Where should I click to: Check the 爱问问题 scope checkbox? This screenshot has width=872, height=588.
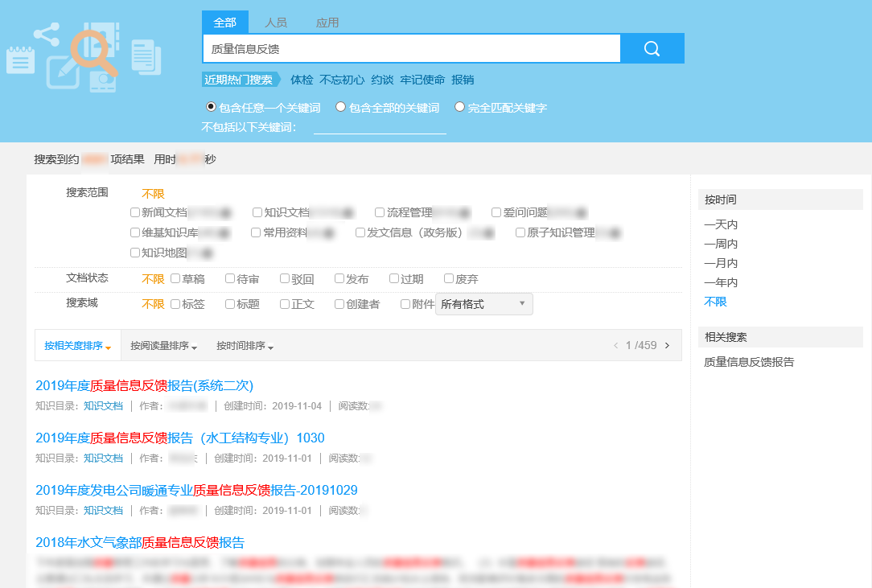(x=496, y=212)
